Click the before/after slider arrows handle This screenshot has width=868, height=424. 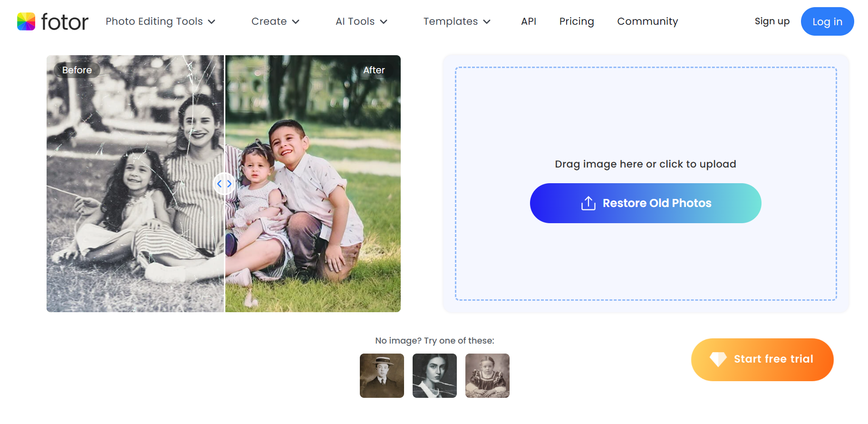224,184
